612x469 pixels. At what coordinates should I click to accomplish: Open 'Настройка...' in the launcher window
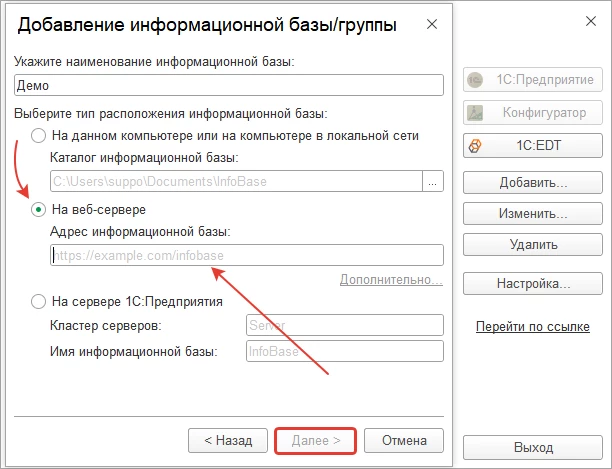[533, 283]
